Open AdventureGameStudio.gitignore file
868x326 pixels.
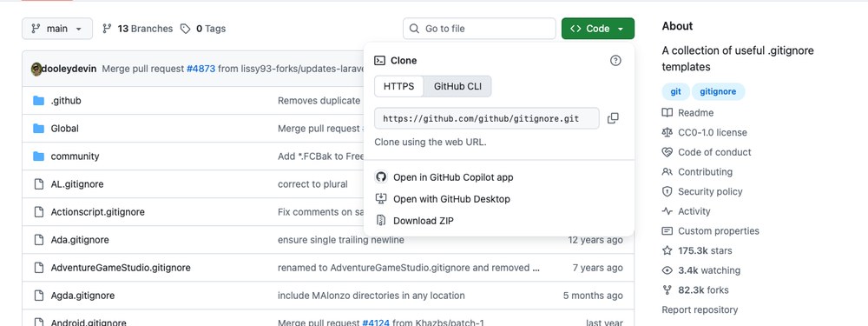[x=121, y=268]
